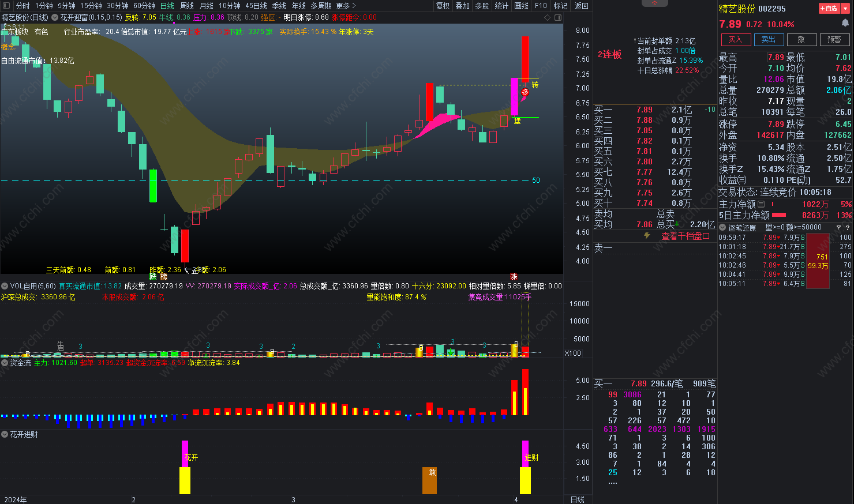This screenshot has width=854, height=504.
Task: Click the alert bell icon
Action: tap(845, 24)
